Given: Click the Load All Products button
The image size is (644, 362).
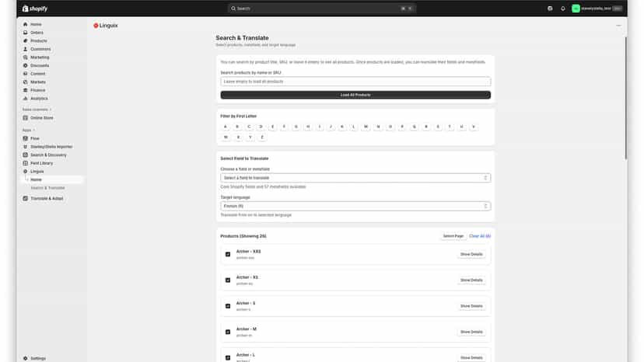Looking at the screenshot, I should click(x=355, y=95).
